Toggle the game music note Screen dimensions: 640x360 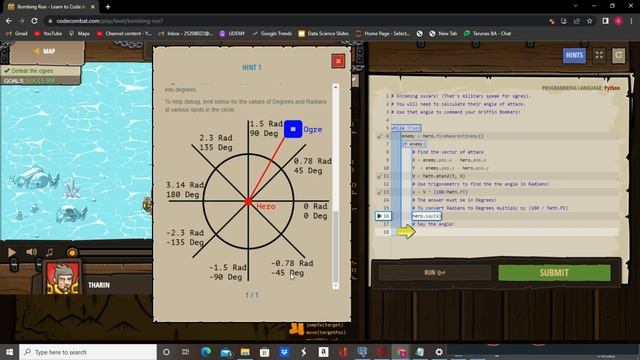point(49,252)
